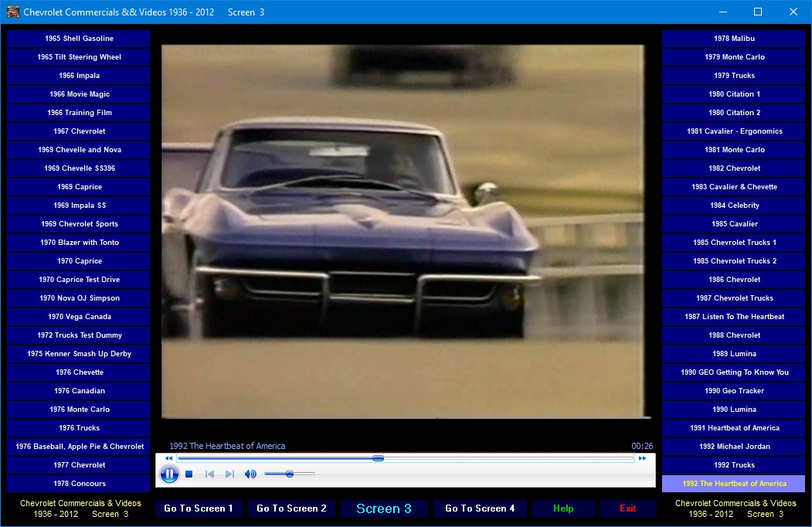Image resolution: width=812 pixels, height=527 pixels.
Task: Select highlighted 1992 The Heartbeat of America
Action: [734, 484]
